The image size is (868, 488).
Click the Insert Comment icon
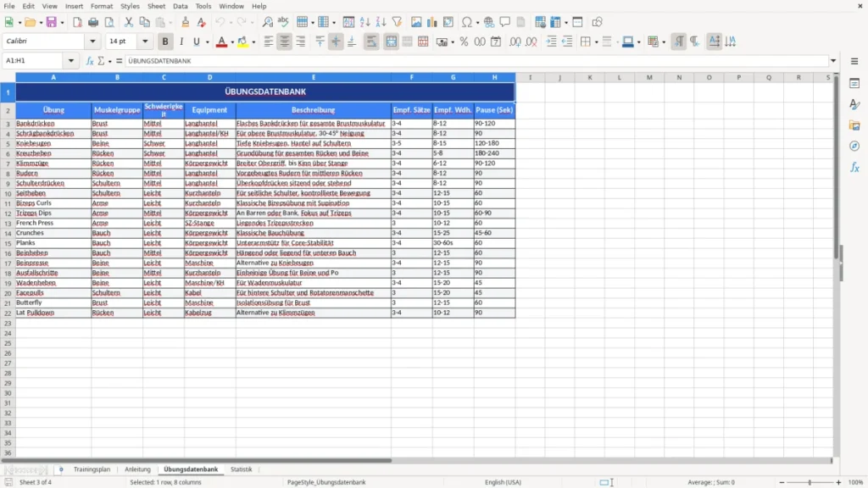point(505,22)
